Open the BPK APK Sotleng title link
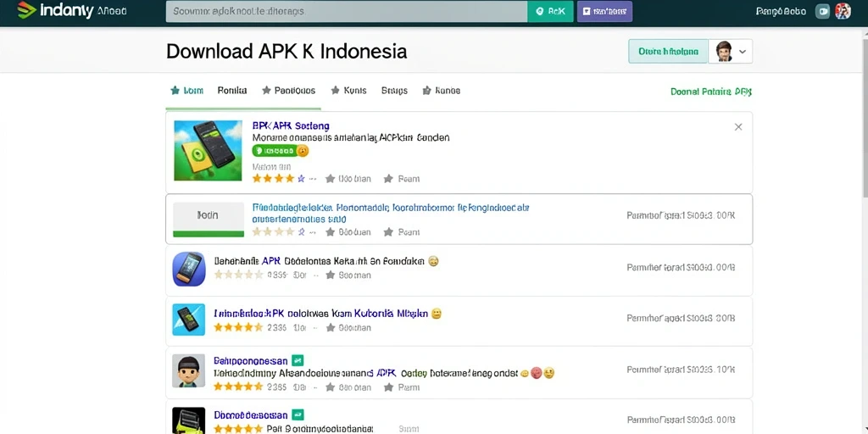The width and height of the screenshot is (868, 434). 291,125
